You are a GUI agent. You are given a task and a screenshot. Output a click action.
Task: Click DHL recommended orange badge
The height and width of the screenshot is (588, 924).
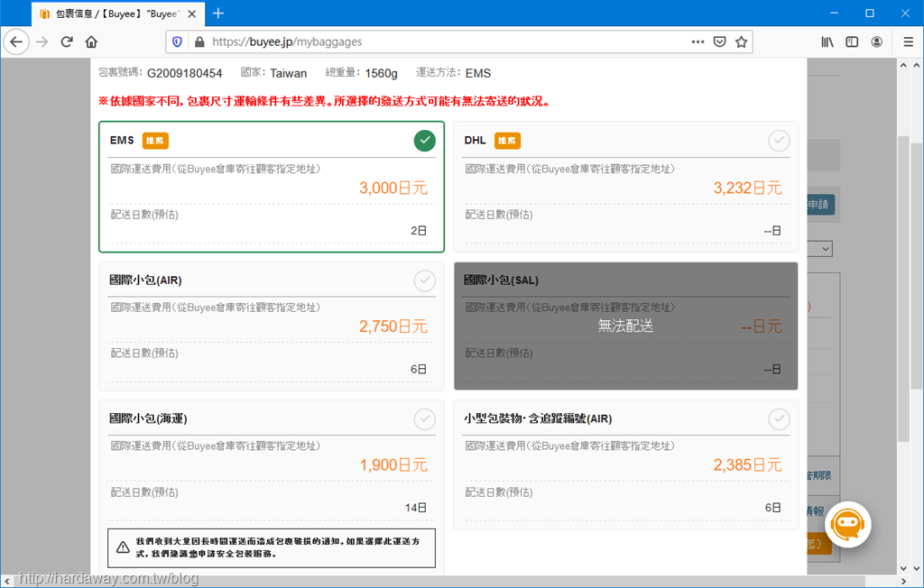[507, 141]
